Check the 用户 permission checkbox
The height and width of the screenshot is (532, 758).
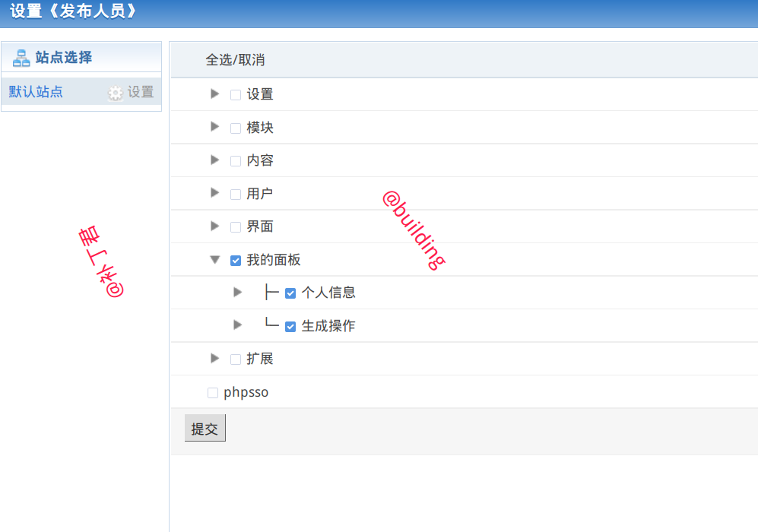point(235,193)
